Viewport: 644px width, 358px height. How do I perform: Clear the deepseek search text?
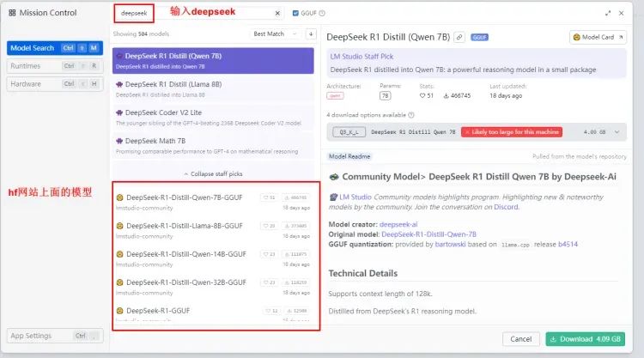(277, 13)
